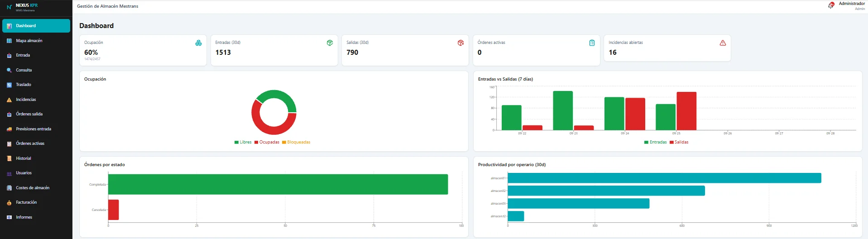868x239 pixels.
Task: Click the almacen02 productivity bar
Action: coord(606,191)
